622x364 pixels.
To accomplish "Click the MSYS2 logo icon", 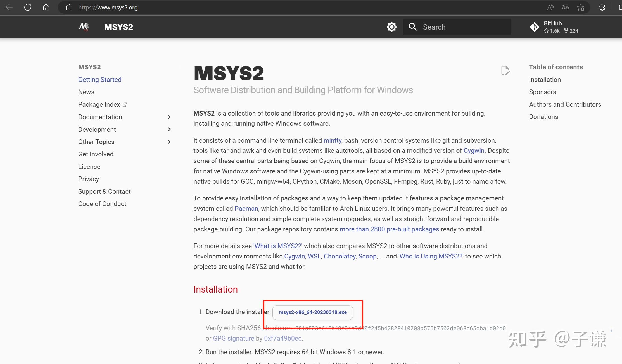I will coord(84,27).
